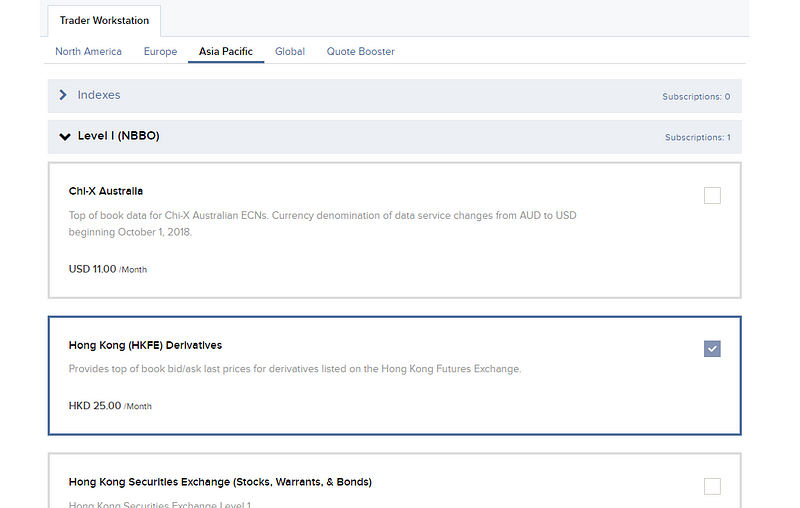Screen dimensions: 800x508
Task: Click the Hong Kong Securities Exchange heading
Action: [220, 482]
